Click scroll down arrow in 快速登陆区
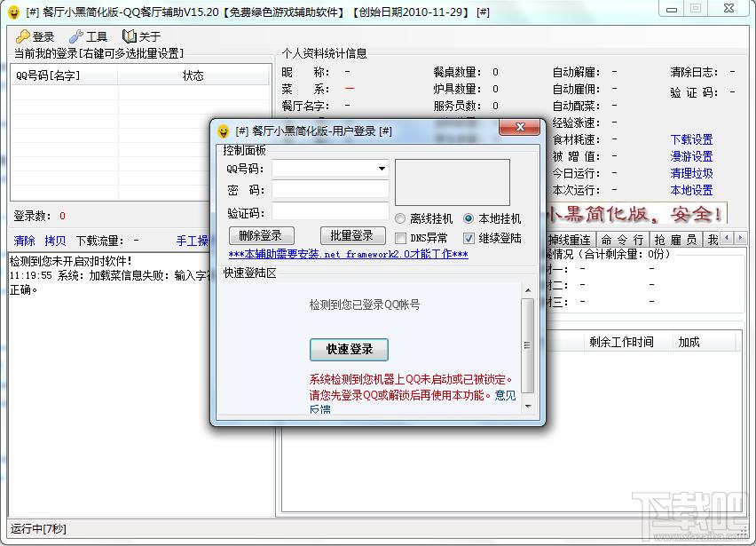 click(x=528, y=407)
